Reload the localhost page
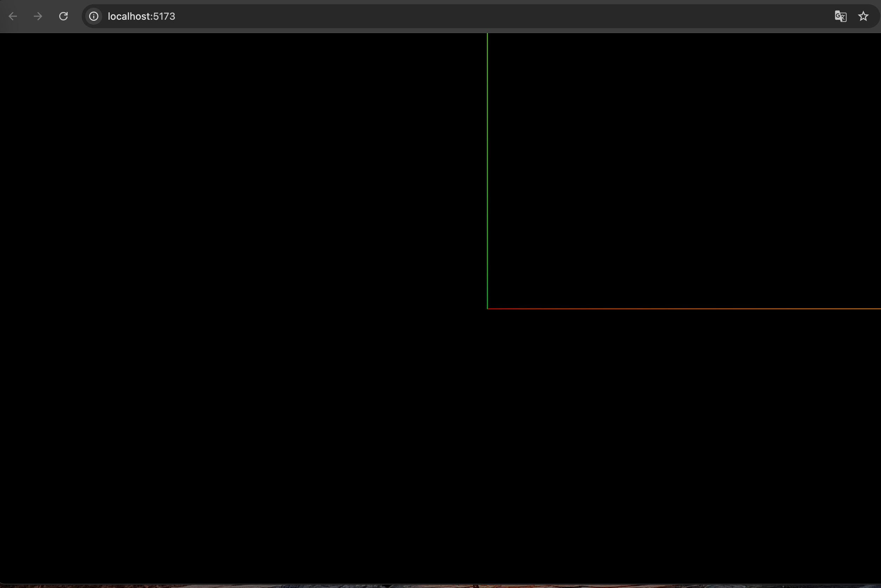This screenshot has height=588, width=881. [x=63, y=16]
